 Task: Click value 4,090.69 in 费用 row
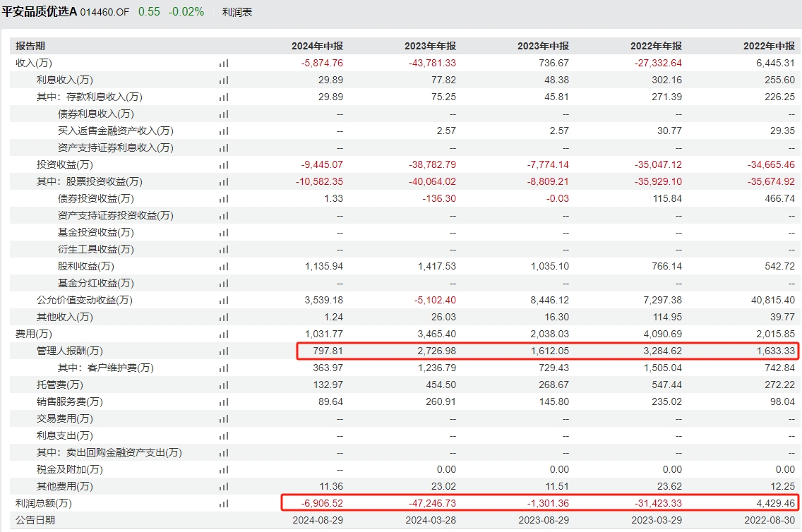[662, 334]
